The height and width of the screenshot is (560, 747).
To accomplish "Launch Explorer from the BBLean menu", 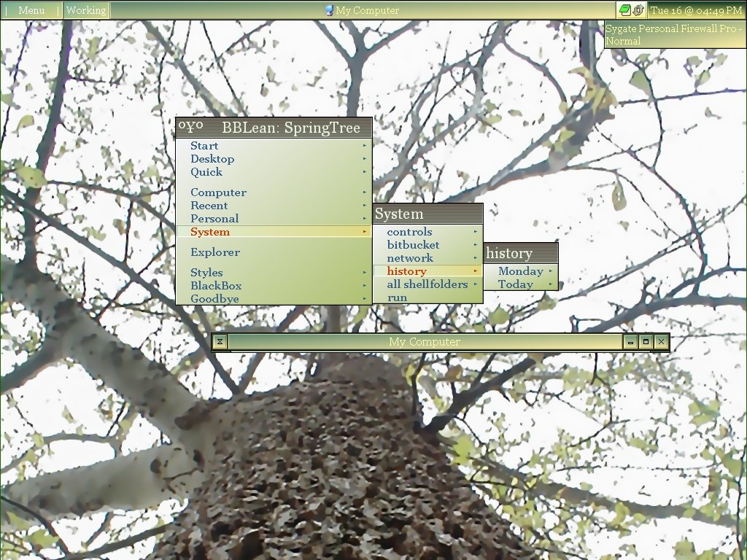I will pyautogui.click(x=274, y=252).
